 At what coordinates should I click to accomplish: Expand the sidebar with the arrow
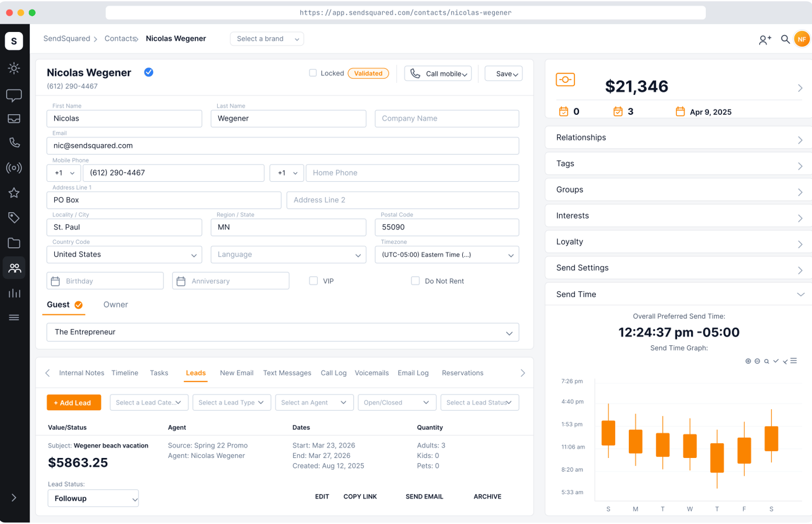(x=14, y=498)
